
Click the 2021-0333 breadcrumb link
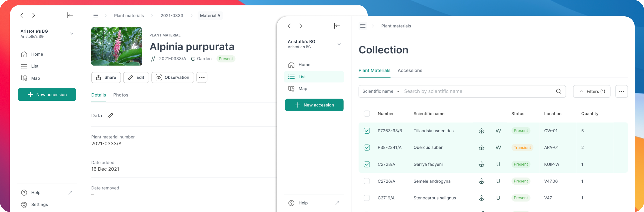coord(172,15)
